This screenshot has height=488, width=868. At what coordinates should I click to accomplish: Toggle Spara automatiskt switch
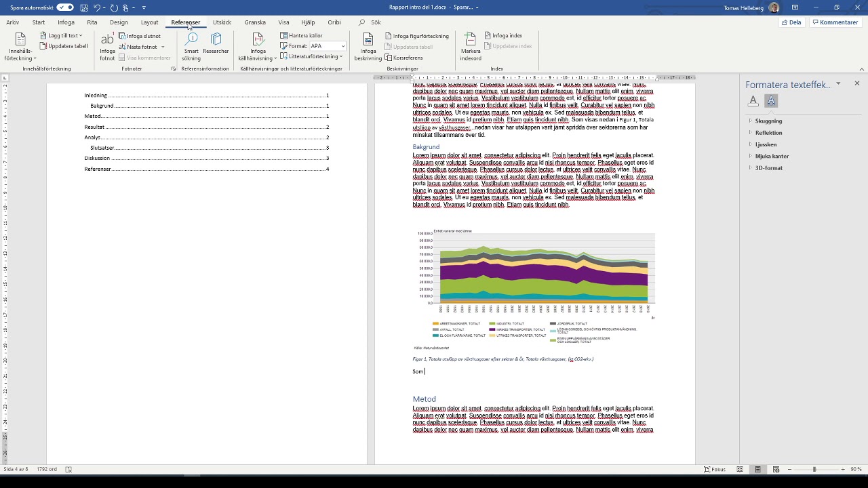[65, 7]
